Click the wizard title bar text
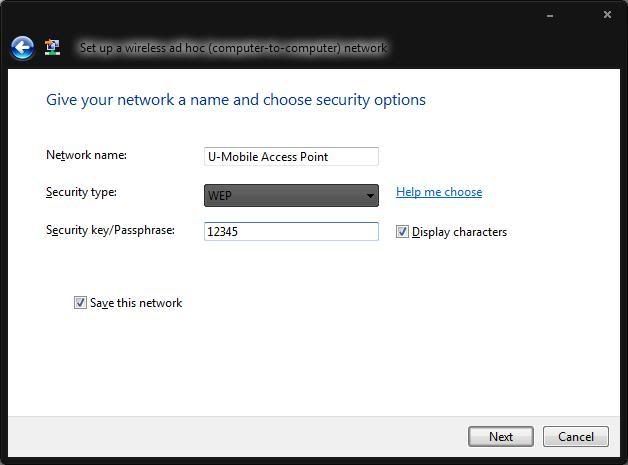The height and width of the screenshot is (465, 628). tap(233, 47)
